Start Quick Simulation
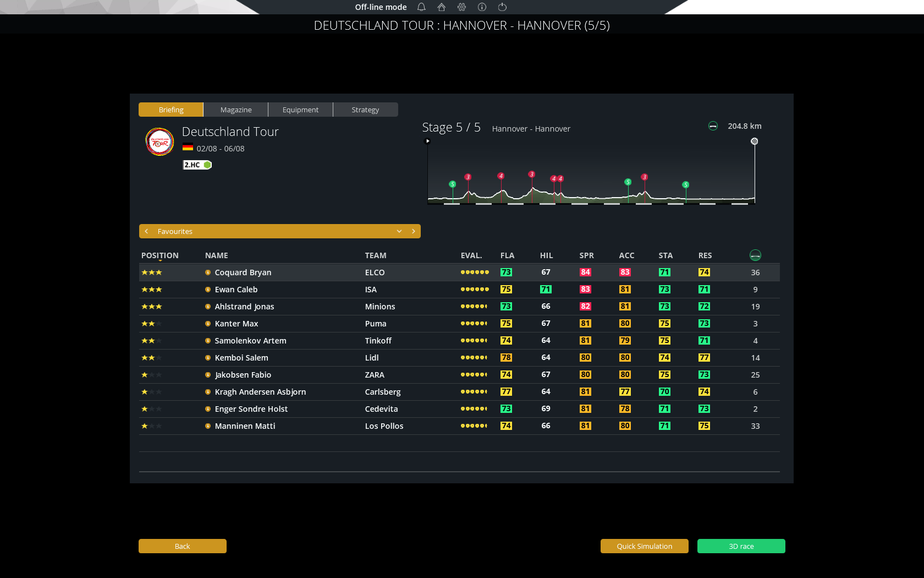This screenshot has height=578, width=924. pos(645,546)
